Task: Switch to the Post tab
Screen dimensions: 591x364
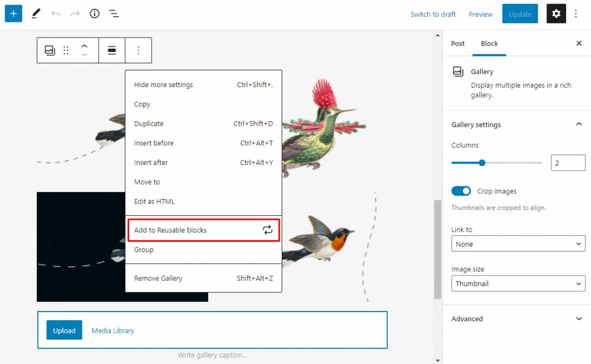Action: (458, 44)
